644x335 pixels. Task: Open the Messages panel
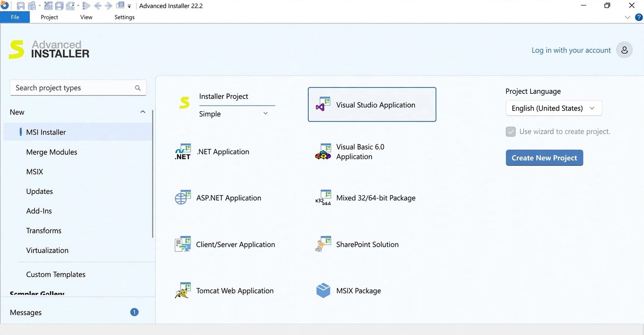point(26,312)
